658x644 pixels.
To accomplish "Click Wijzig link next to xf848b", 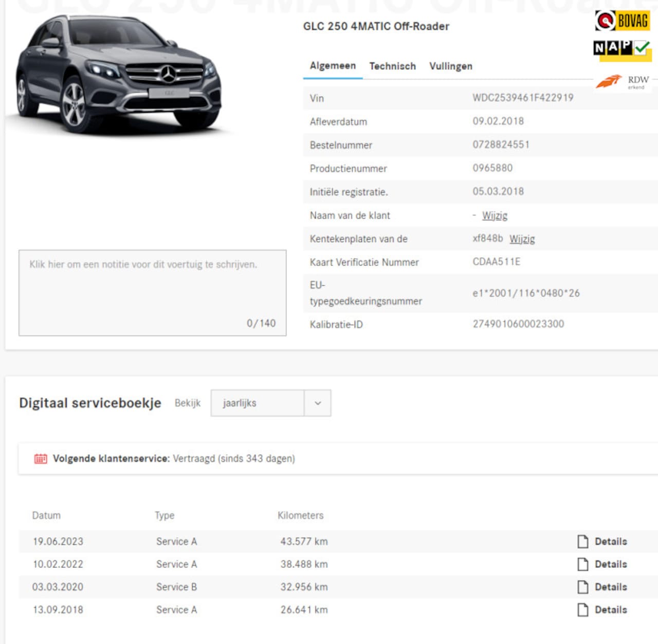I will tap(522, 239).
